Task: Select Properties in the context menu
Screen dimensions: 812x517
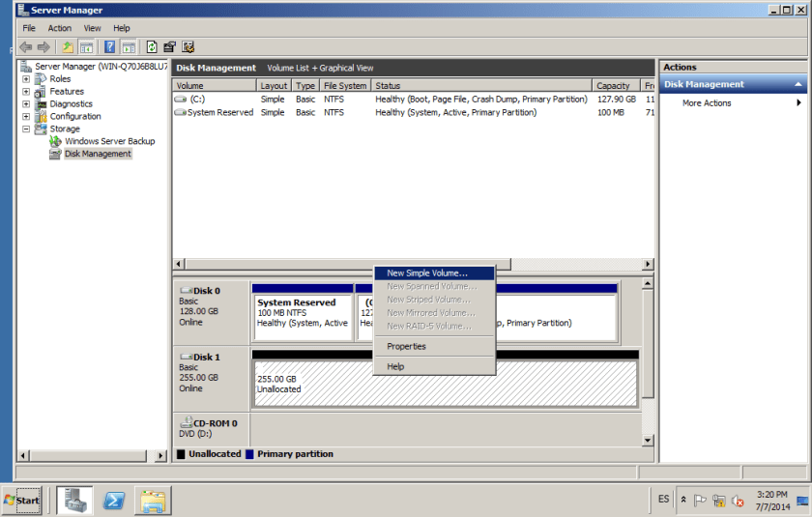Action: [406, 346]
